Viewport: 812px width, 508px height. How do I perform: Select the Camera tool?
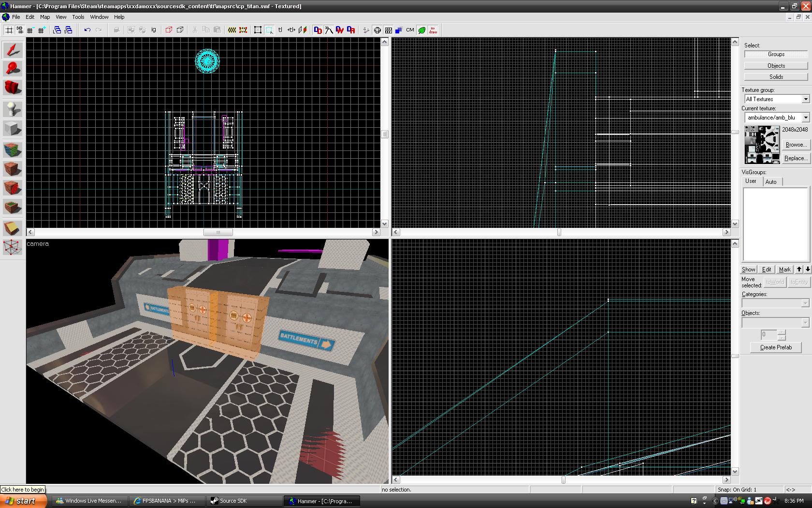(x=13, y=88)
